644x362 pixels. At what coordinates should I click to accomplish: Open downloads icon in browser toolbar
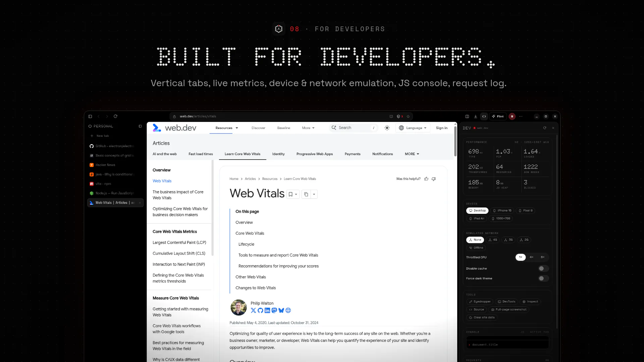click(475, 116)
